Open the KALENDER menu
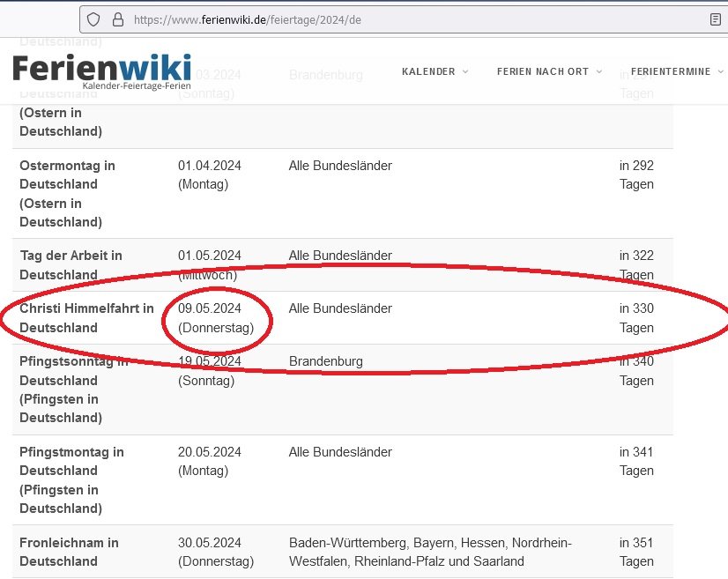This screenshot has height=579, width=728. (x=435, y=71)
